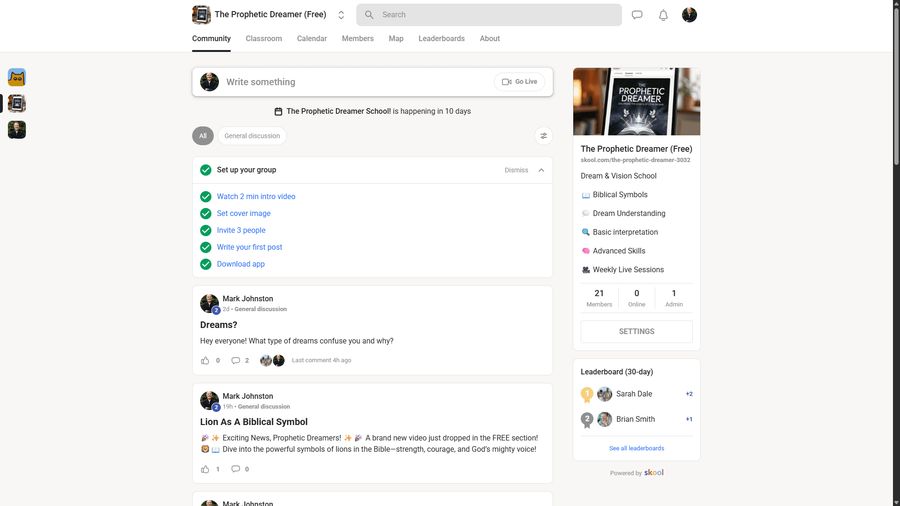Switch to the third sidebar group with portrait
This screenshot has width=900, height=506.
coord(17,130)
